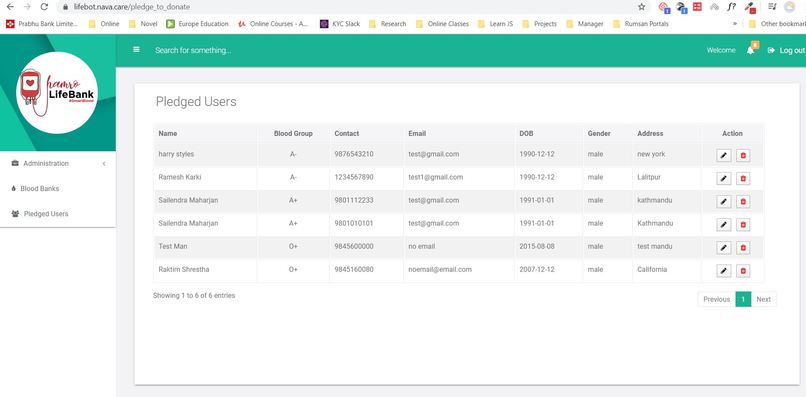
Task: Expand the Administration menu chevron
Action: click(x=104, y=164)
